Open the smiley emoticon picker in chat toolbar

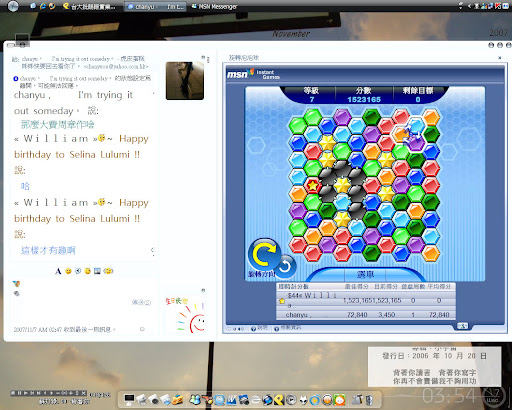point(68,271)
